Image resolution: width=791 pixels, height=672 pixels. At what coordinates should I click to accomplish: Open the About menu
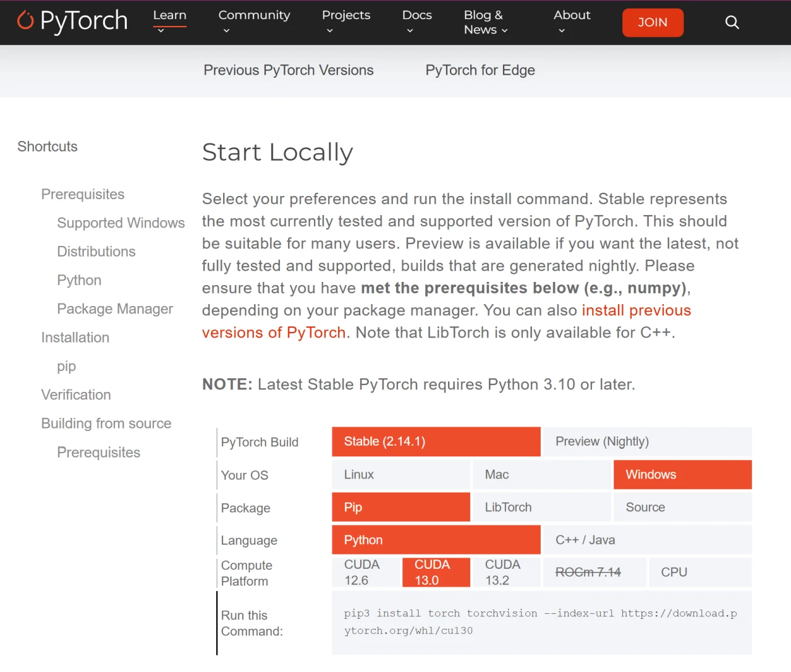pos(572,15)
